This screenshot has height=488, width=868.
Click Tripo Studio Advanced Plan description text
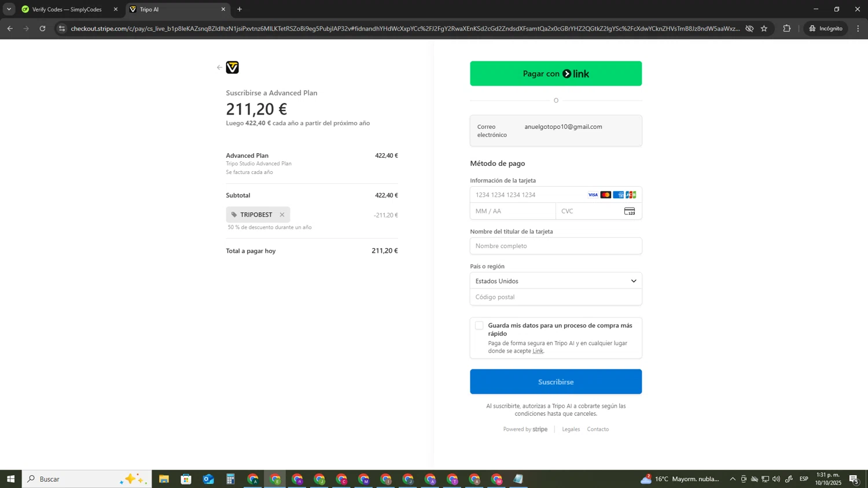click(259, 164)
